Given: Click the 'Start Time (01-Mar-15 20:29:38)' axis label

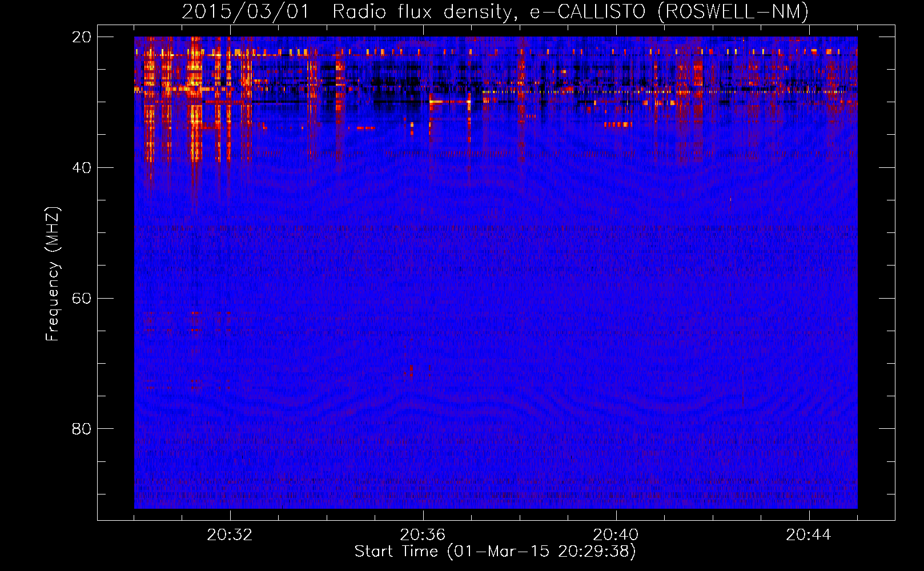Looking at the screenshot, I should click(x=495, y=552).
